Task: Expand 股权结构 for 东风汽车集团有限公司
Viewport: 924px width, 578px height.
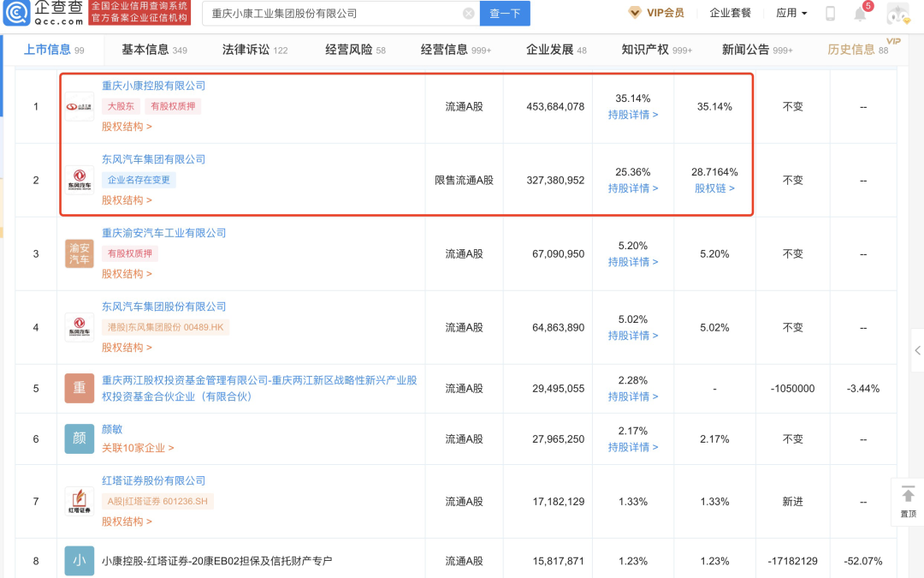Action: tap(127, 200)
